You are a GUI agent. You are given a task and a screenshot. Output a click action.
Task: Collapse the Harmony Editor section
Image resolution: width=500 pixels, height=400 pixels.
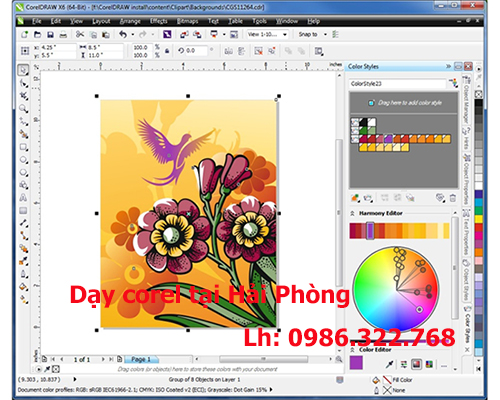pyautogui.click(x=352, y=213)
